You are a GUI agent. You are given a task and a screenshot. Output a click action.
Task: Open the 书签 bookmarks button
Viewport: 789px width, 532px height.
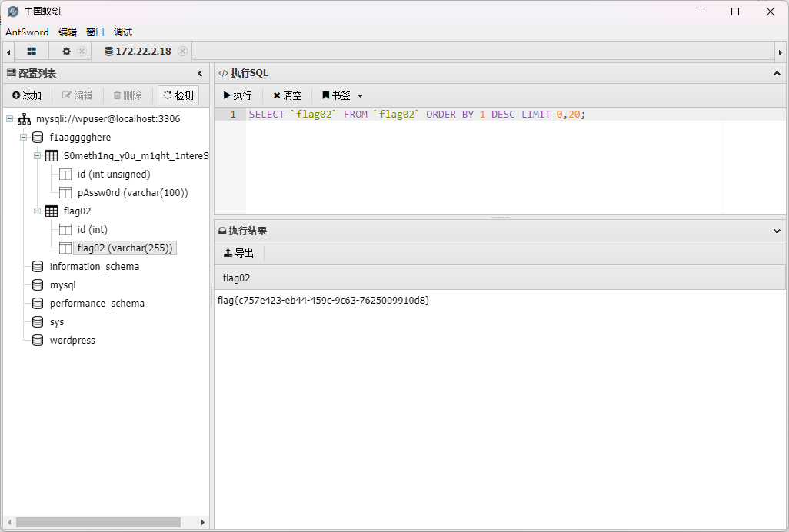click(x=336, y=95)
